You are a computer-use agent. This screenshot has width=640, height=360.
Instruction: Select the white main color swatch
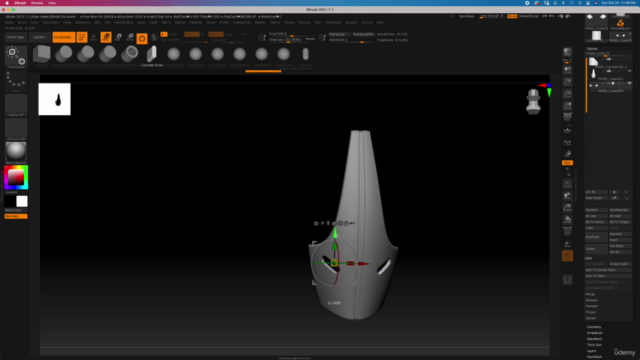click(x=22, y=201)
